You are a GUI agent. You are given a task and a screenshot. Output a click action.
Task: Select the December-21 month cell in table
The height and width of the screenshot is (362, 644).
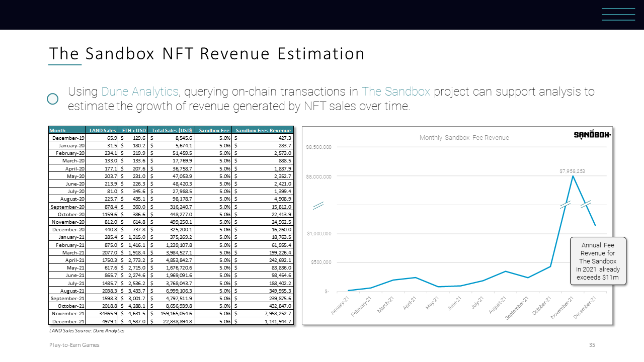point(66,322)
